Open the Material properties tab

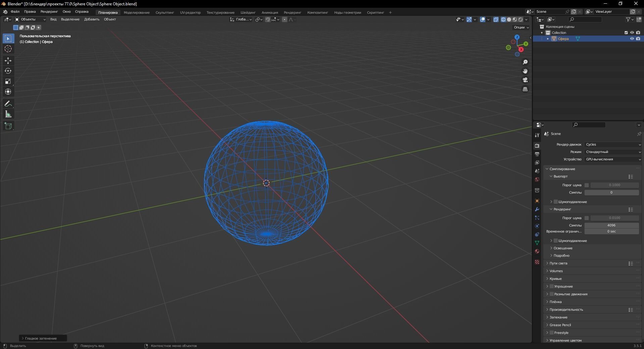tap(537, 251)
